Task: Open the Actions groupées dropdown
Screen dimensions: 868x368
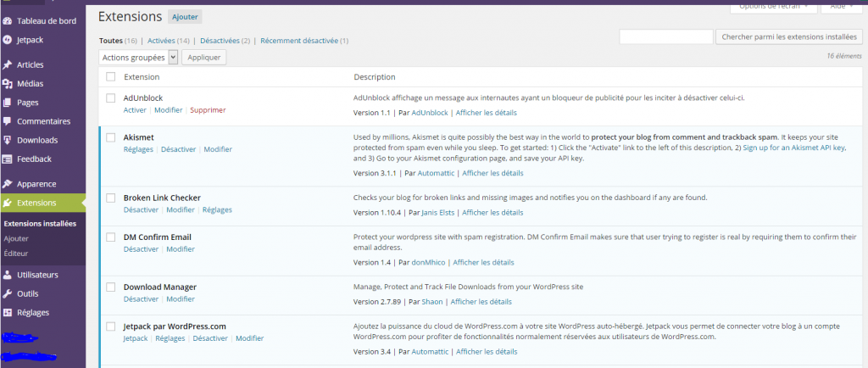Action: click(x=139, y=57)
